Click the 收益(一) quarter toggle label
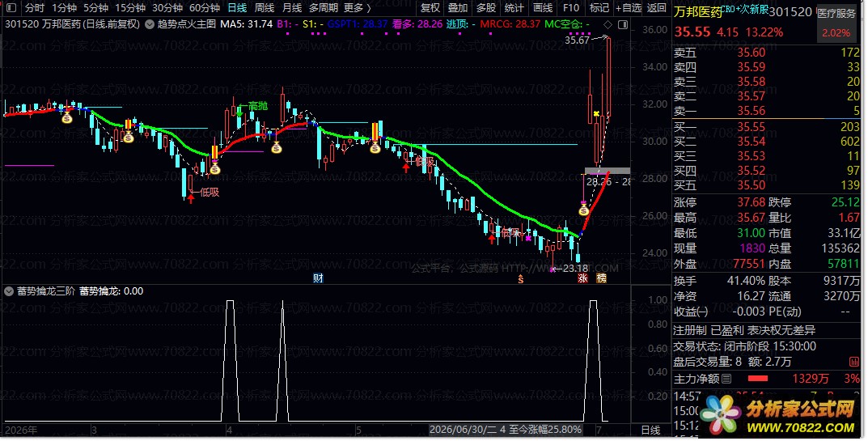The height and width of the screenshot is (441, 868). coord(691,312)
